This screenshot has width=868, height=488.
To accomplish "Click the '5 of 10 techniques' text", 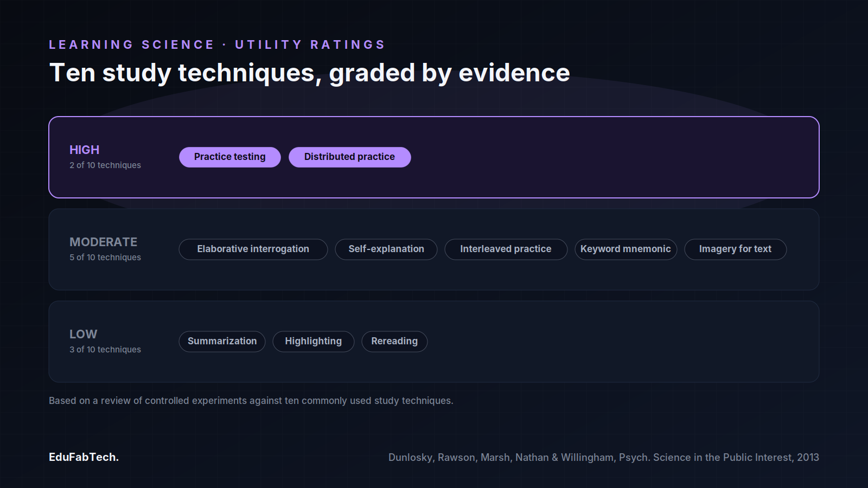I will [x=105, y=258].
